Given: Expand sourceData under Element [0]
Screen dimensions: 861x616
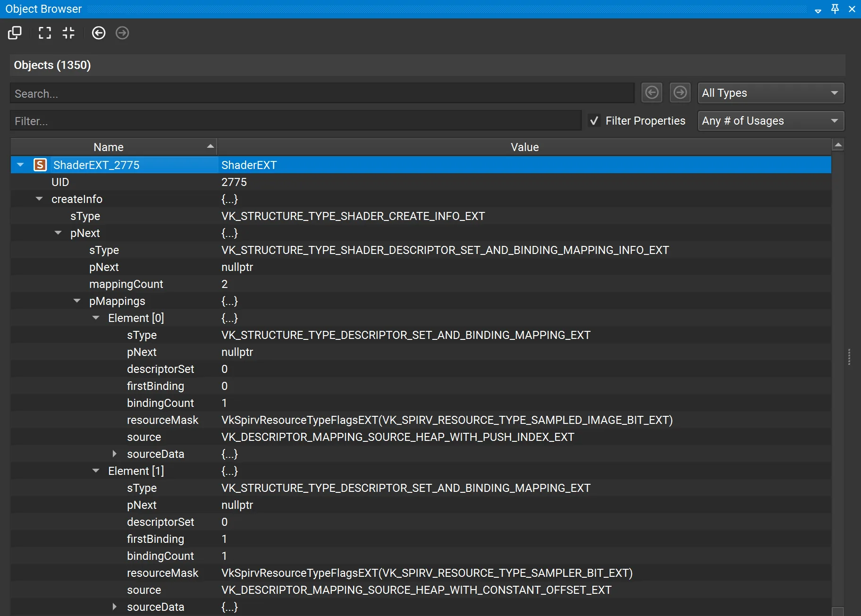Looking at the screenshot, I should tap(114, 454).
